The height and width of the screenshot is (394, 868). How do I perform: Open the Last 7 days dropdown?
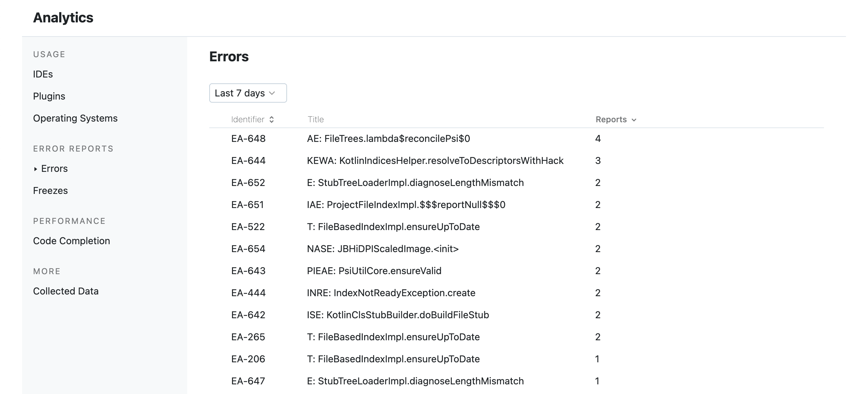click(248, 93)
